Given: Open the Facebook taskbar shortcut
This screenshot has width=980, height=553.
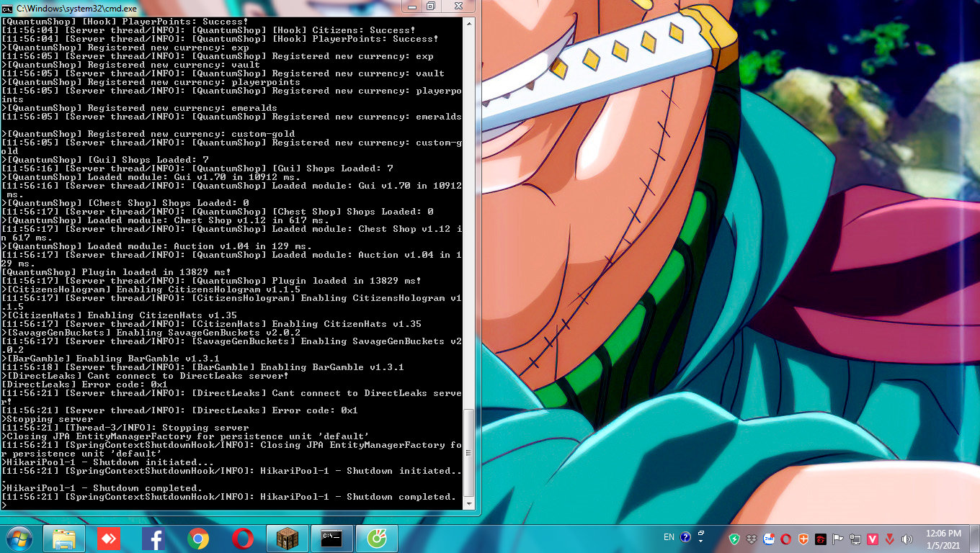Looking at the screenshot, I should pos(153,539).
